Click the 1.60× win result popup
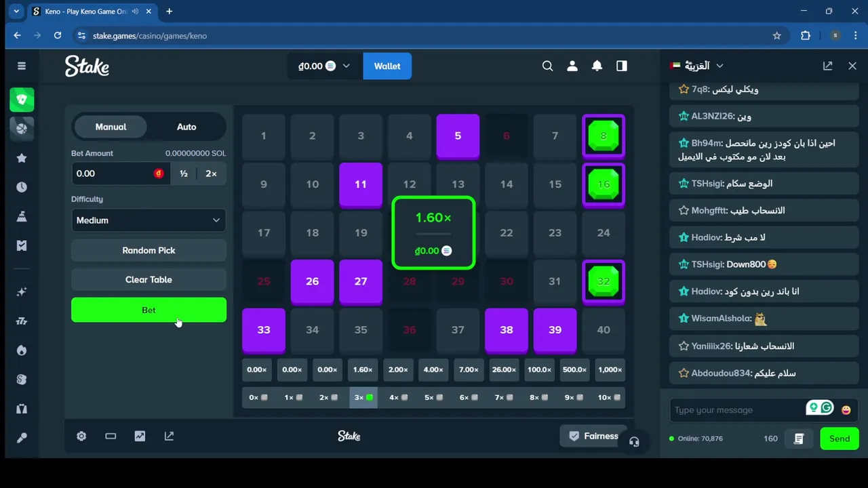 point(433,233)
